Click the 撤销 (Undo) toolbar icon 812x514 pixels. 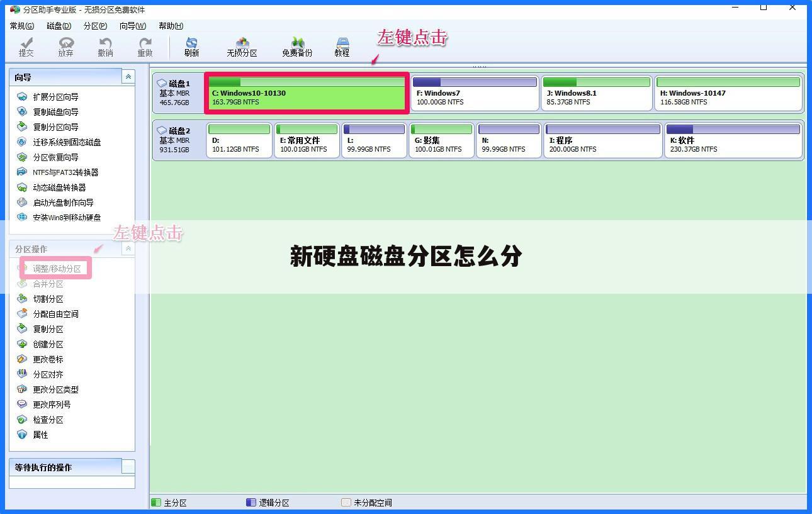click(x=105, y=47)
